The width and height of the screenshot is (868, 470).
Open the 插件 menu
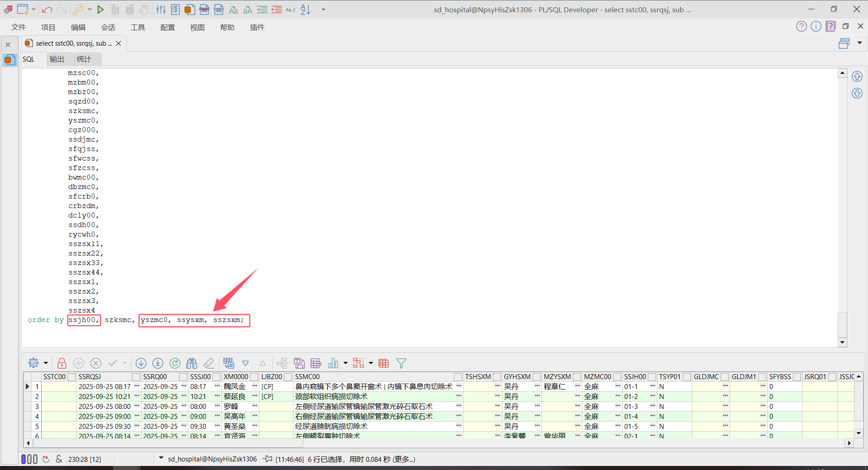[257, 28]
